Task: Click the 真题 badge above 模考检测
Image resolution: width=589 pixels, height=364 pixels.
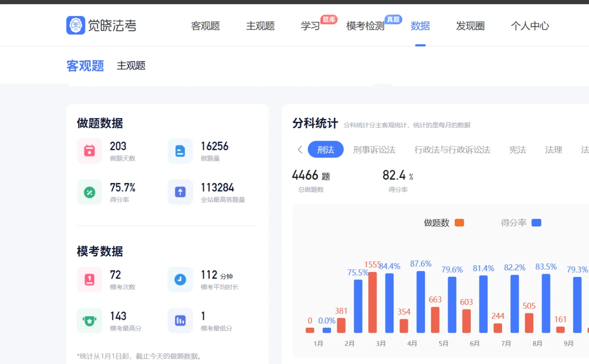Action: click(393, 19)
